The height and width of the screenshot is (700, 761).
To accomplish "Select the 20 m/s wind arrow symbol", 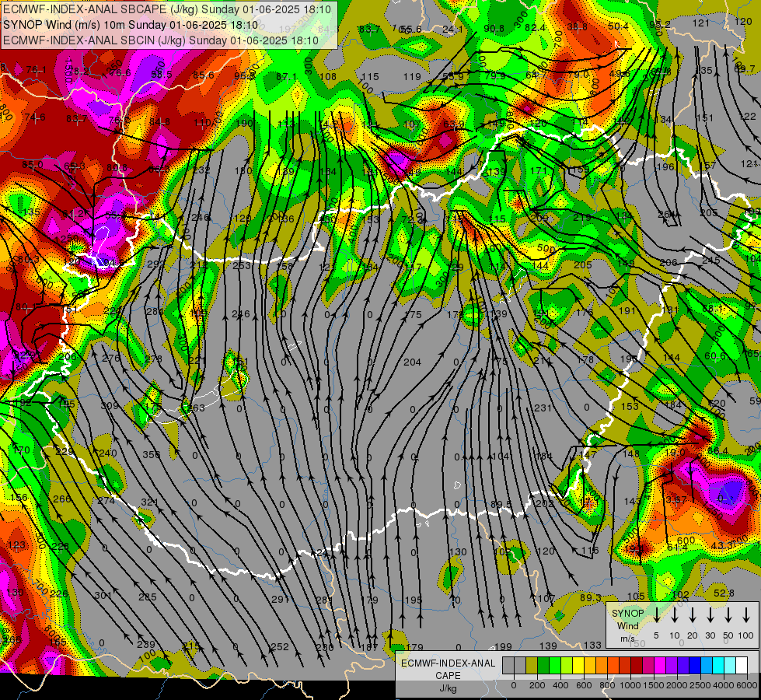I will click(693, 615).
